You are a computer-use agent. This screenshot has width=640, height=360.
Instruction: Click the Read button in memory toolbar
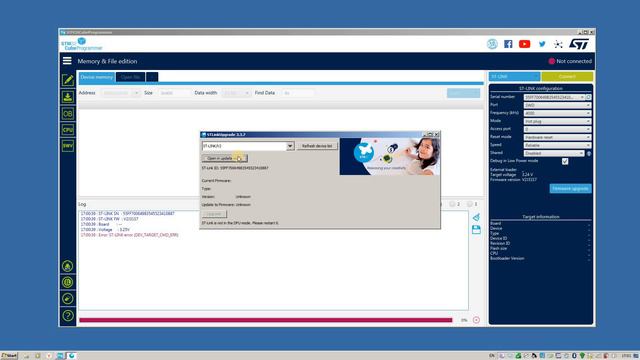coord(463,93)
